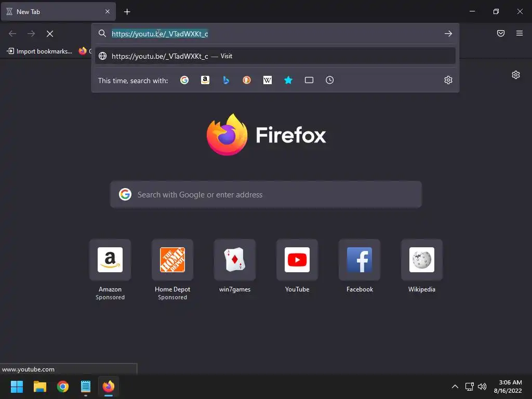Open network status tray icon
The width and height of the screenshot is (532, 399).
470,387
